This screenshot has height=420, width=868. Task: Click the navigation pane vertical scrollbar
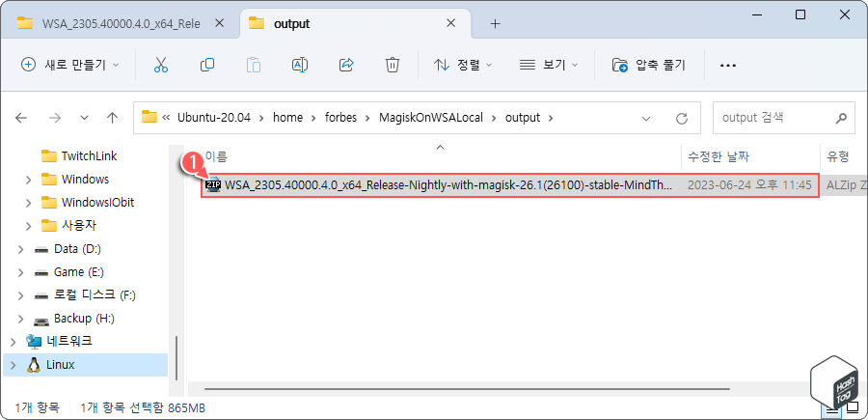[x=176, y=357]
